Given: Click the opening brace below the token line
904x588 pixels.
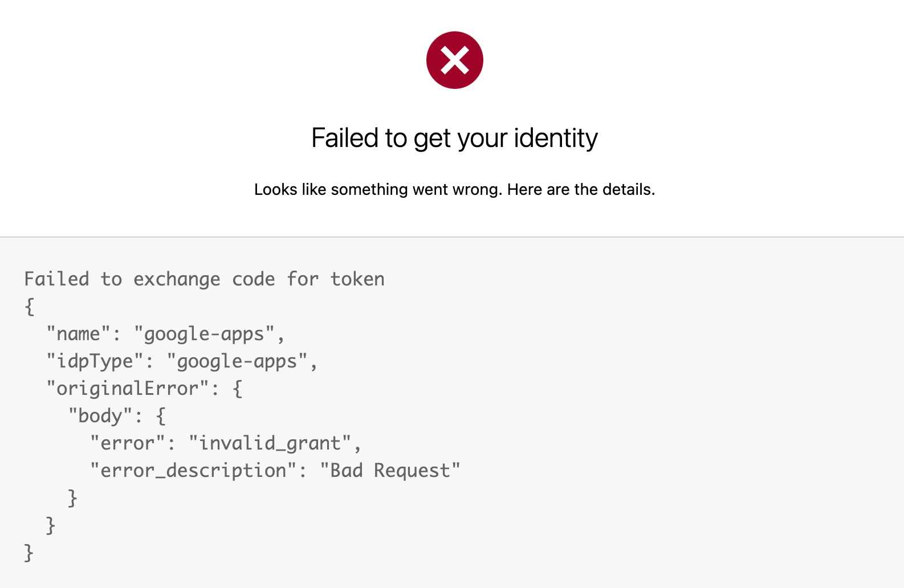Looking at the screenshot, I should 30,307.
